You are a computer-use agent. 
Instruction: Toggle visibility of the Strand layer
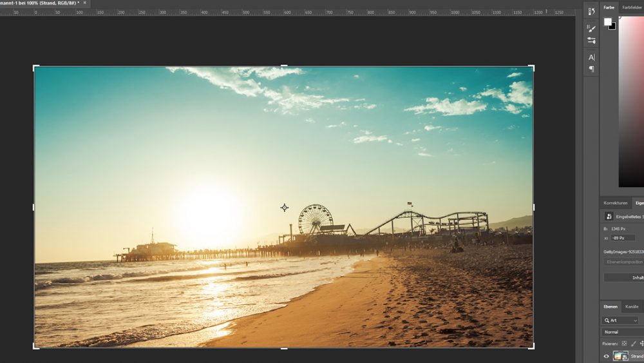(x=606, y=357)
